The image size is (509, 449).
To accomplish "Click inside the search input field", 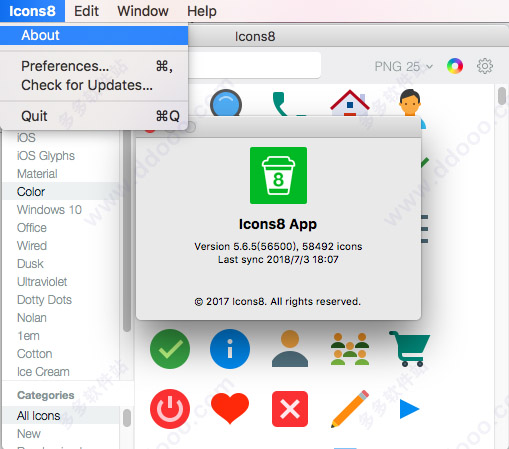I will click(x=255, y=65).
